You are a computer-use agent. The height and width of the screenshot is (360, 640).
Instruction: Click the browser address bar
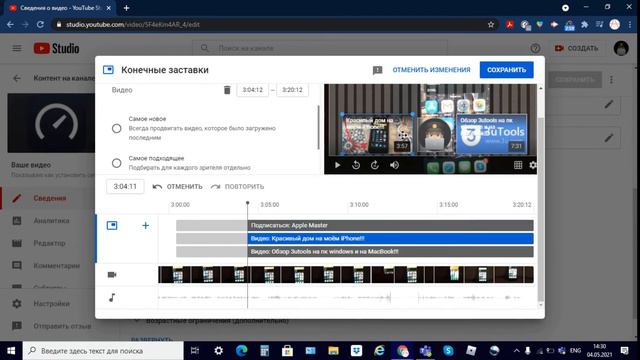click(273, 24)
